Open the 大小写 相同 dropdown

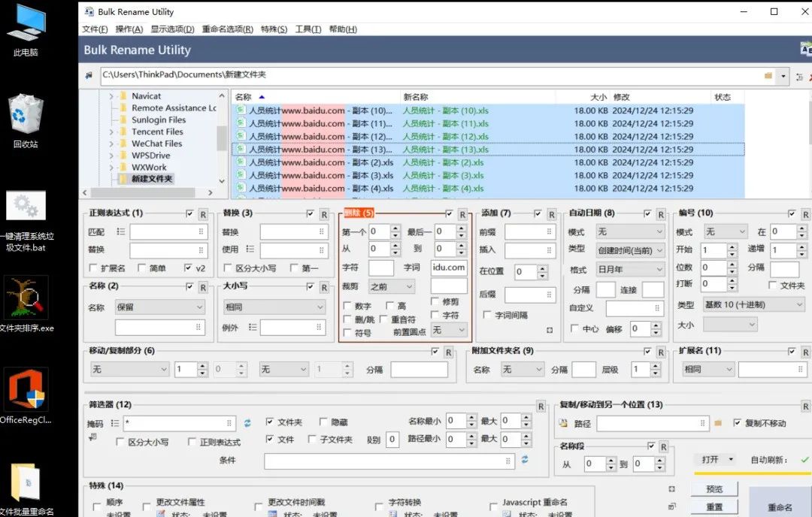(274, 307)
